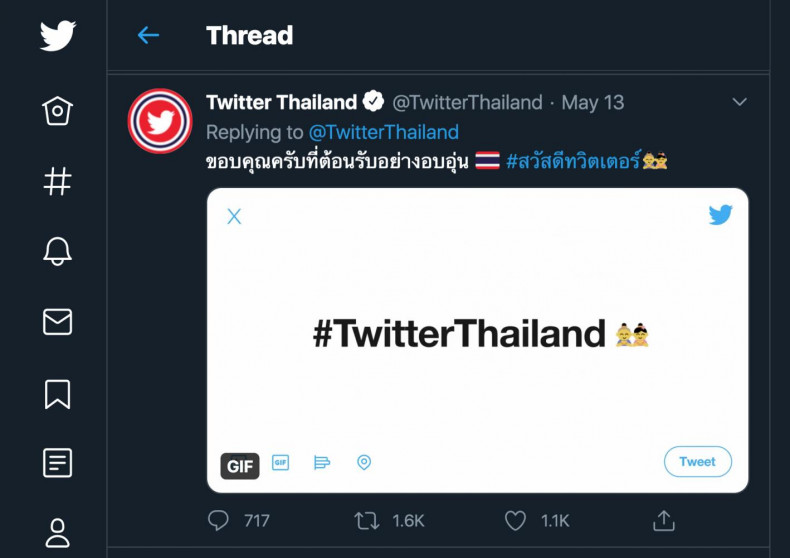Open Bookmarks icon in sidebar
790x558 pixels.
pyautogui.click(x=57, y=393)
